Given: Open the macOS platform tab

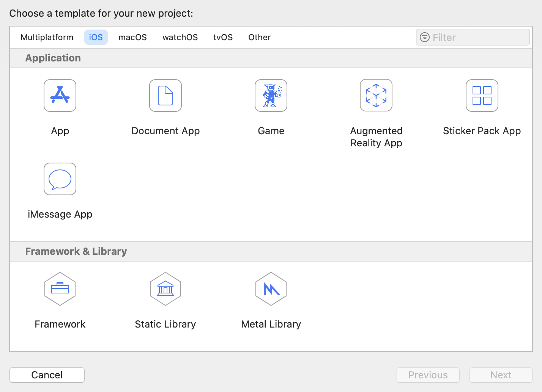Looking at the screenshot, I should tap(132, 37).
